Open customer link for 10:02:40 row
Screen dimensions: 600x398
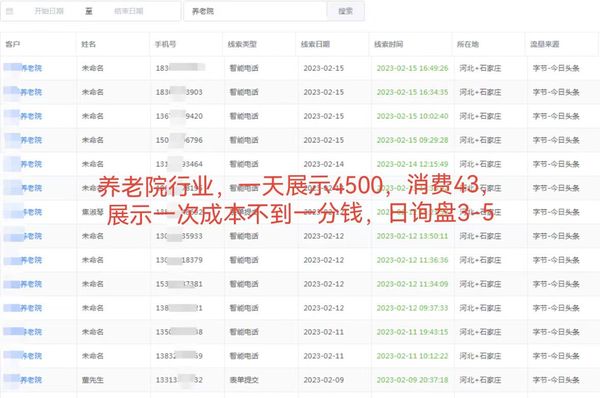[x=23, y=116]
